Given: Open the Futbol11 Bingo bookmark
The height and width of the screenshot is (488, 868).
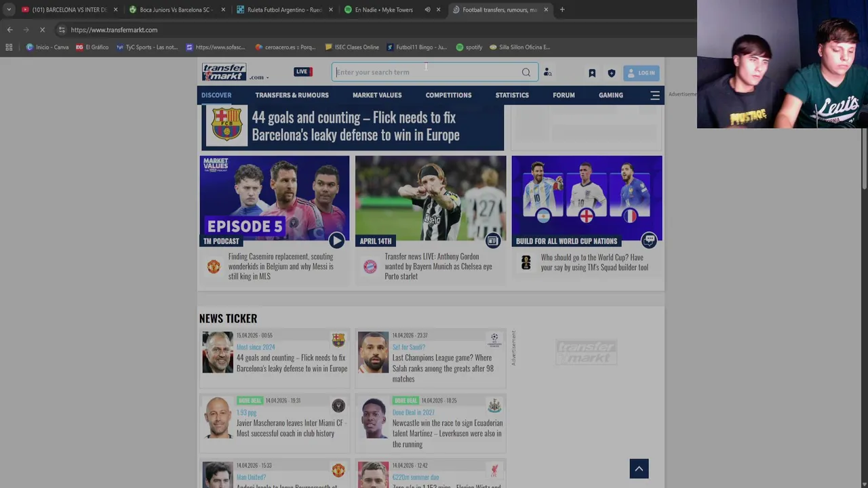Looking at the screenshot, I should (x=416, y=47).
